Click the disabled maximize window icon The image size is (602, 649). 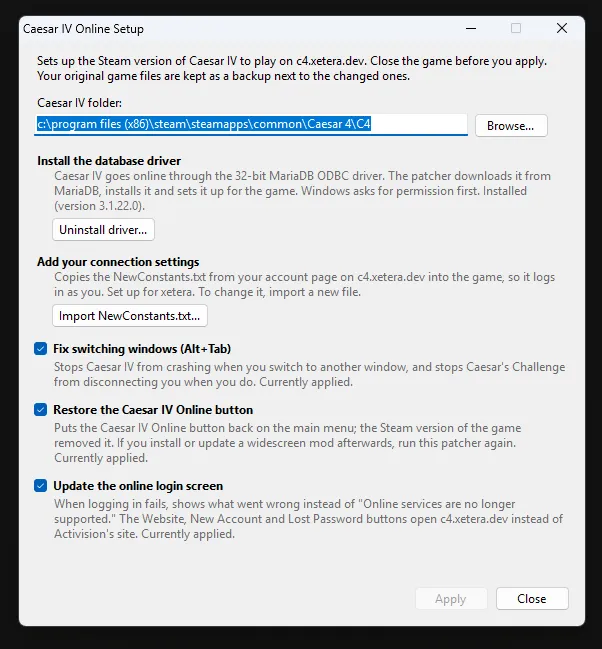click(x=516, y=29)
